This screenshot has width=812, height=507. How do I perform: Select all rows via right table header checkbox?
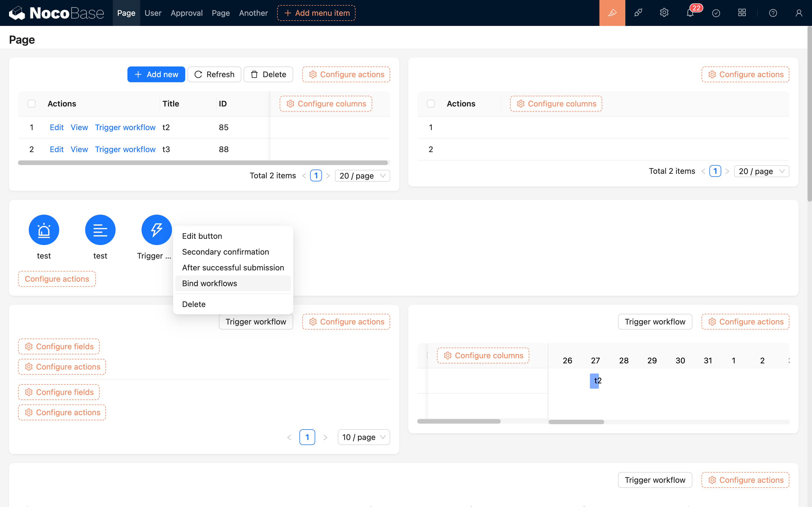431,104
